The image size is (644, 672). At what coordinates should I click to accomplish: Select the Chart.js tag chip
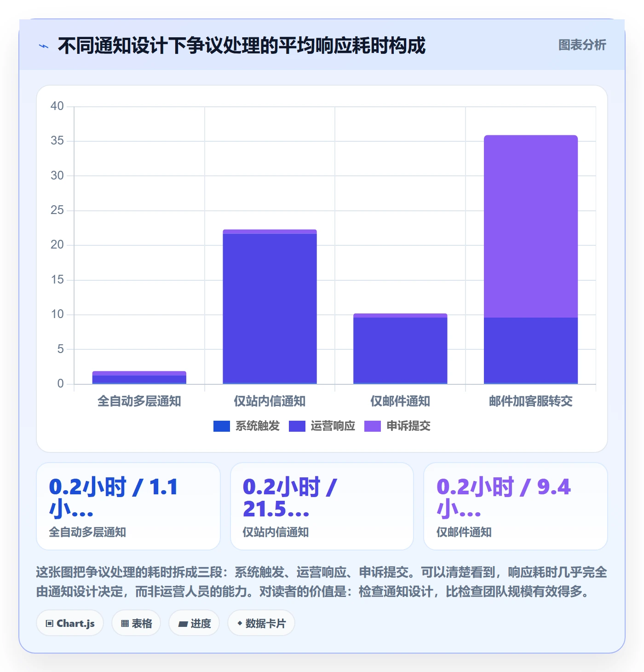pos(70,623)
